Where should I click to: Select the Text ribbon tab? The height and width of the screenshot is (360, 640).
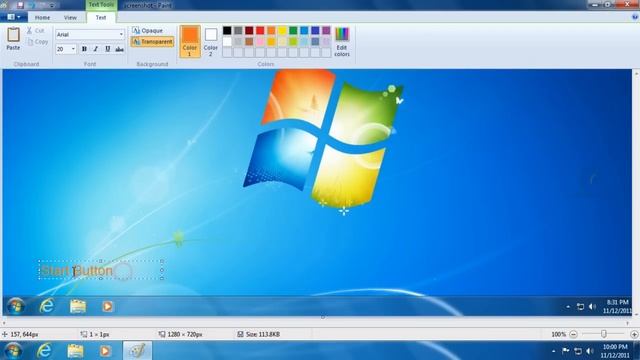coord(101,18)
